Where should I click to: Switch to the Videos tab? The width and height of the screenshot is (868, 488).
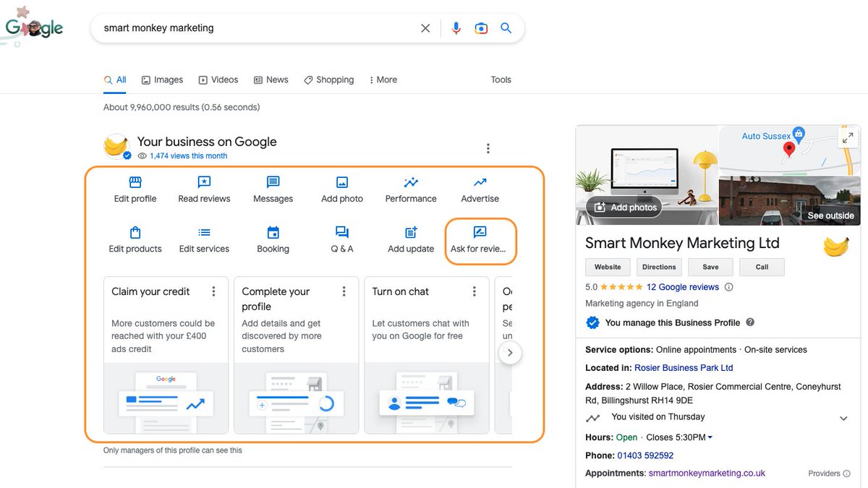tap(218, 80)
